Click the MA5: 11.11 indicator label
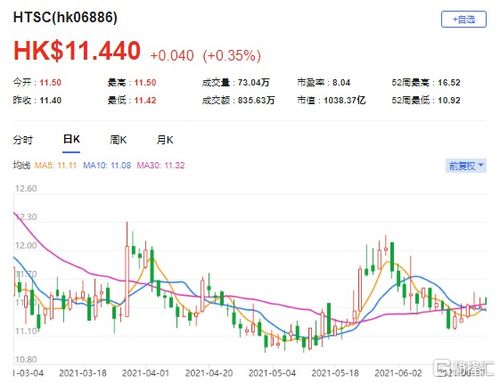500x383 pixels. [x=55, y=165]
